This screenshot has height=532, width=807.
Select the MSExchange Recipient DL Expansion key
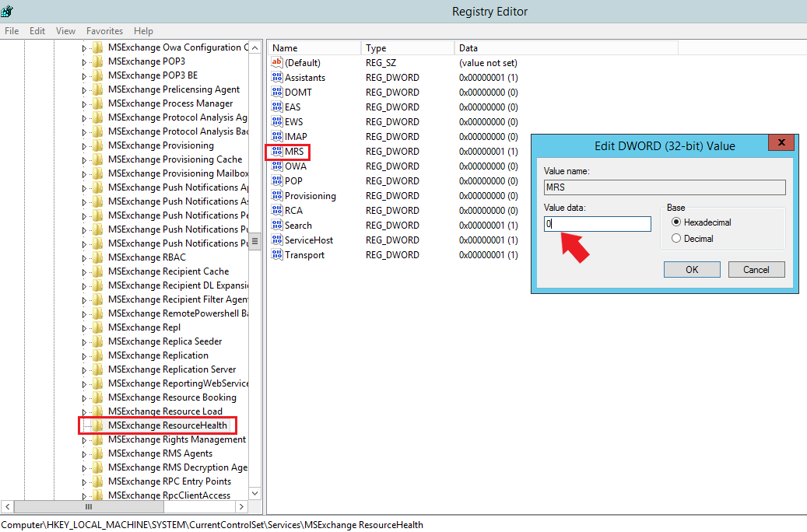pyautogui.click(x=177, y=285)
